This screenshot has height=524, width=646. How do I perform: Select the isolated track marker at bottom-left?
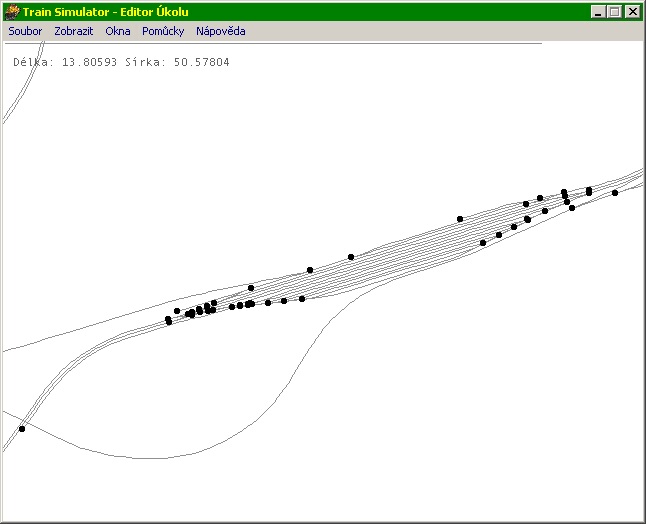click(x=22, y=429)
